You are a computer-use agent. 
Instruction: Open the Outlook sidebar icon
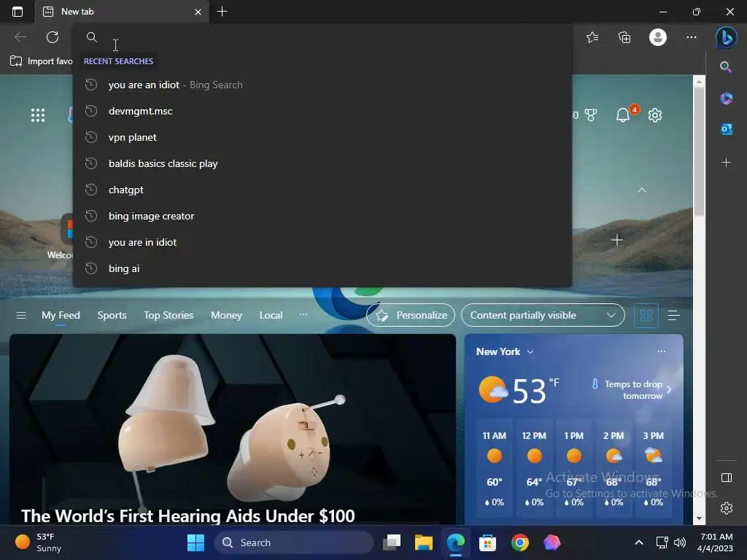tap(727, 129)
